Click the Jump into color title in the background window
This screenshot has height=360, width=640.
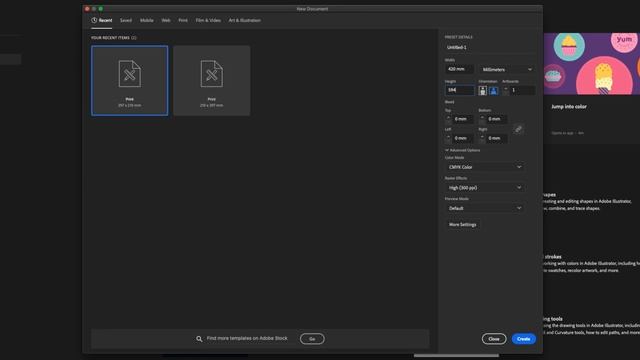(x=569, y=107)
